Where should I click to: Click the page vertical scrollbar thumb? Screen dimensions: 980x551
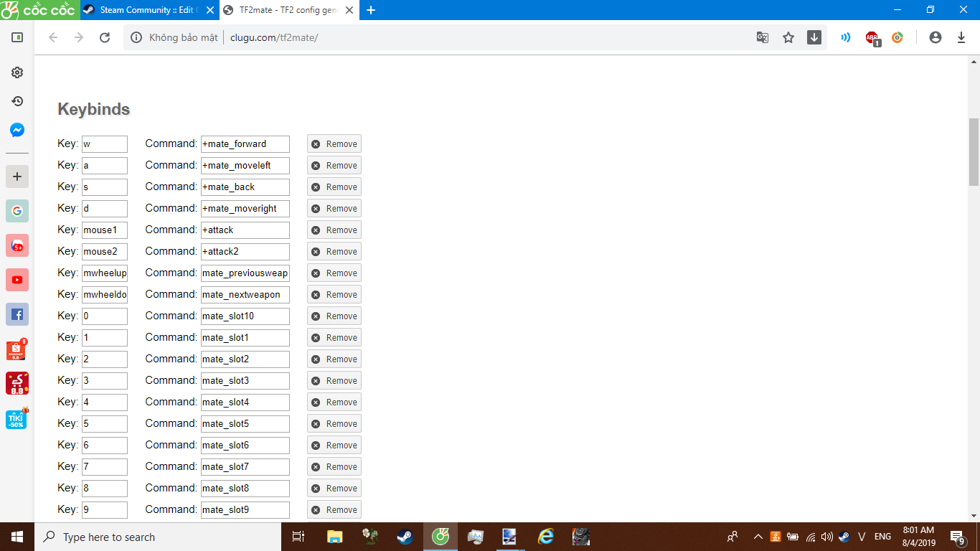point(974,152)
